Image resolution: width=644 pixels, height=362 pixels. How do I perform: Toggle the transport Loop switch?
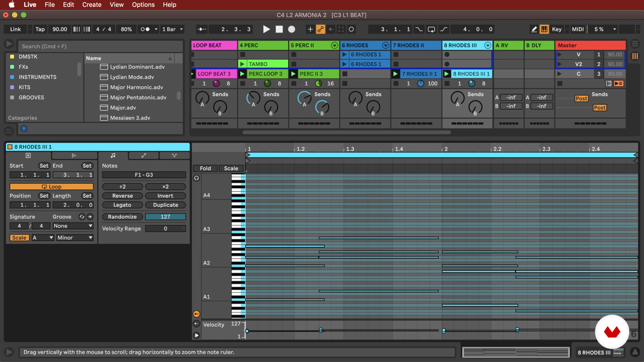[431, 29]
